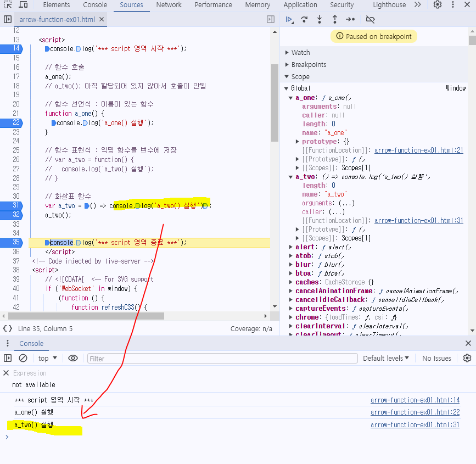Select the Console drawer tab
This screenshot has width=476, height=464.
coord(31,343)
